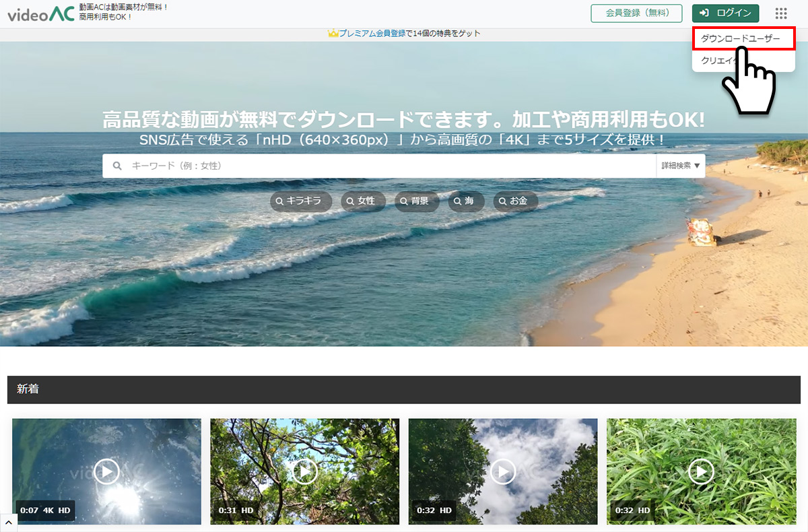Screen dimensions: 808x532
Task: Search the 海 tag
Action: tap(467, 201)
